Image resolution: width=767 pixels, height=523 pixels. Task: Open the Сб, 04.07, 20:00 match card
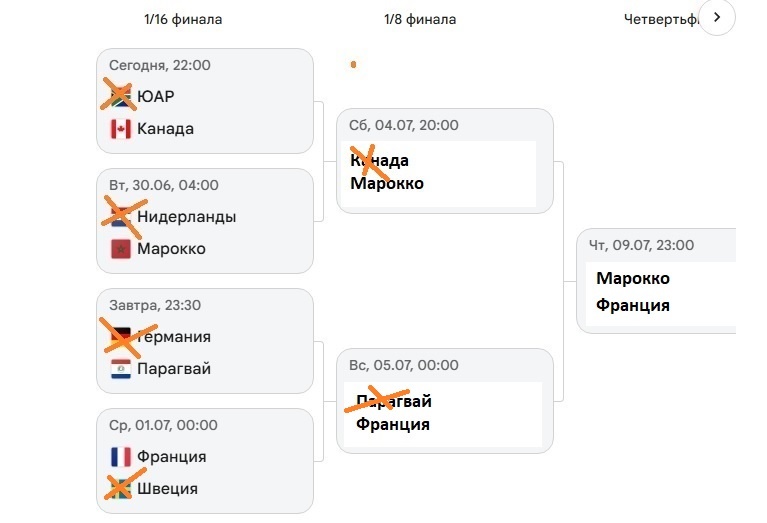tap(445, 161)
